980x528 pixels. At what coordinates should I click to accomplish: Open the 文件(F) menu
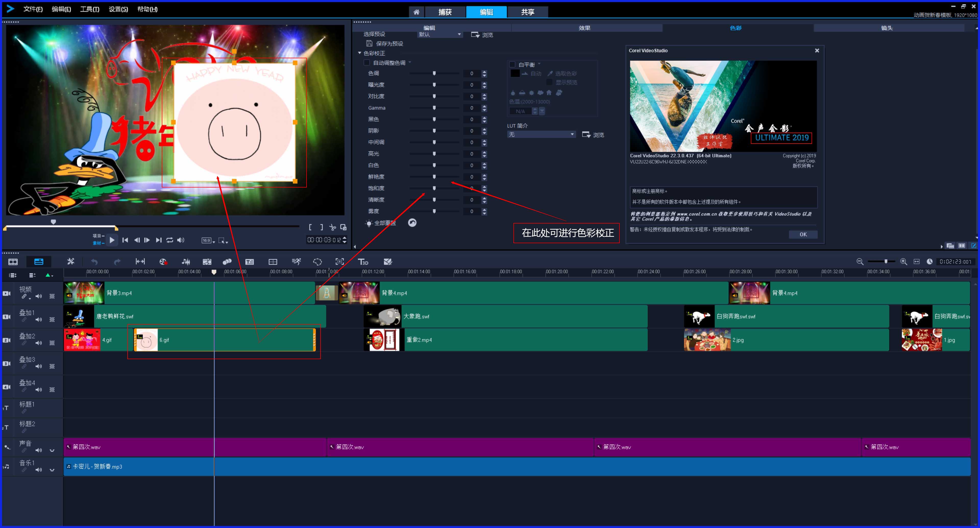(33, 9)
